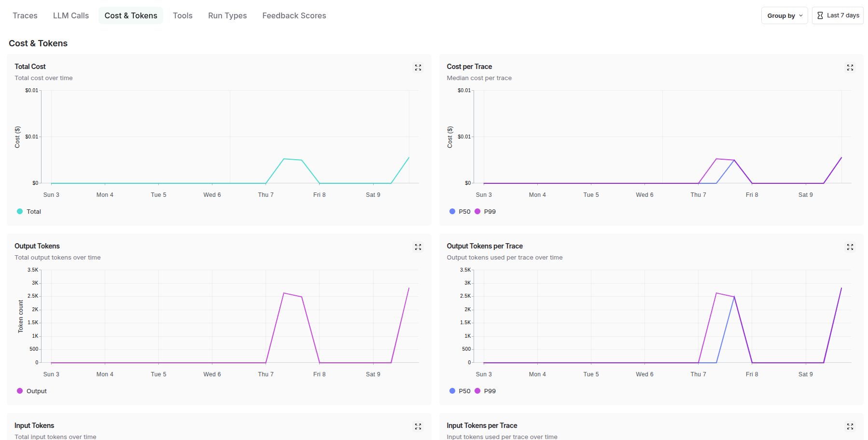Toggle the Total series in Total Cost legend
The image size is (868, 440).
29,211
